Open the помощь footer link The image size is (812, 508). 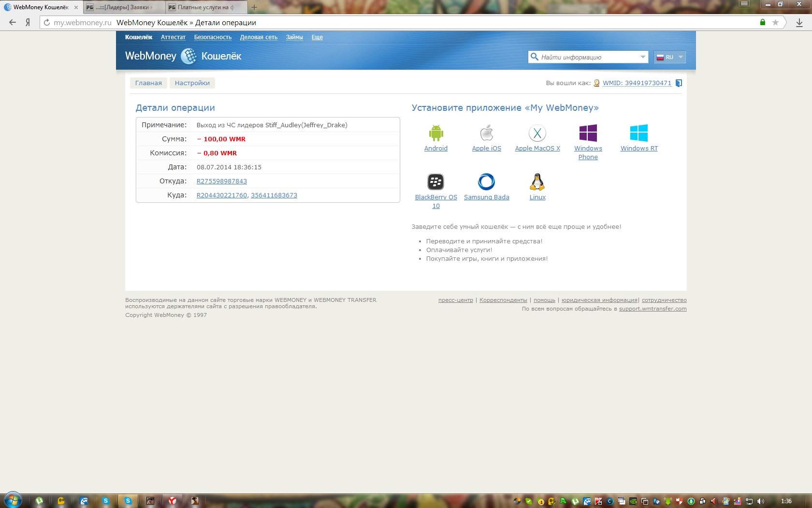click(x=544, y=300)
